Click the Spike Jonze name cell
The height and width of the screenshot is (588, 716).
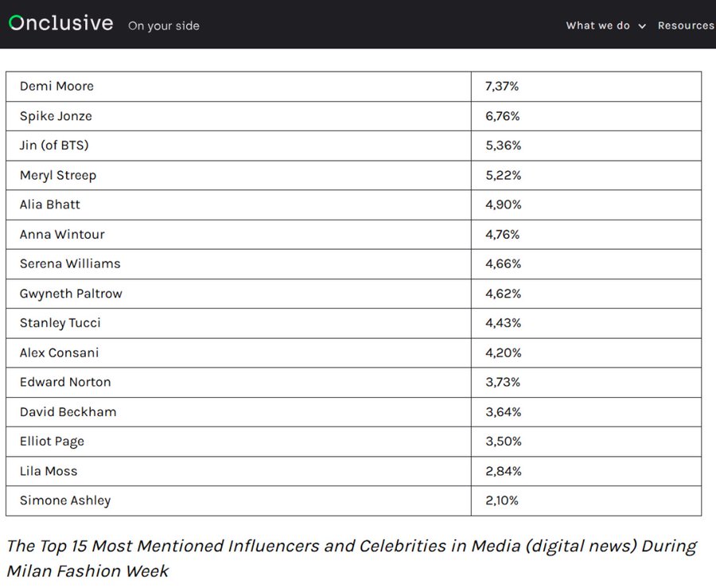coord(56,116)
